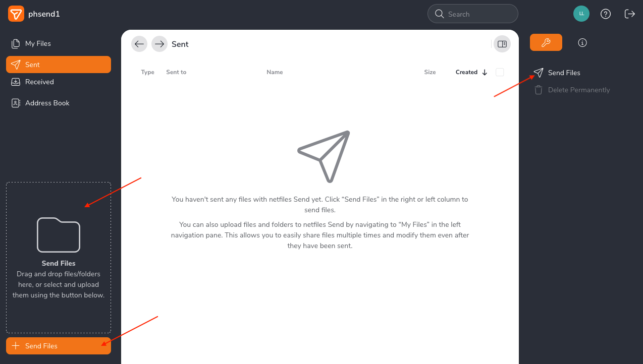643x364 pixels.
Task: Click the netfiles Send logo icon
Action: [16, 14]
